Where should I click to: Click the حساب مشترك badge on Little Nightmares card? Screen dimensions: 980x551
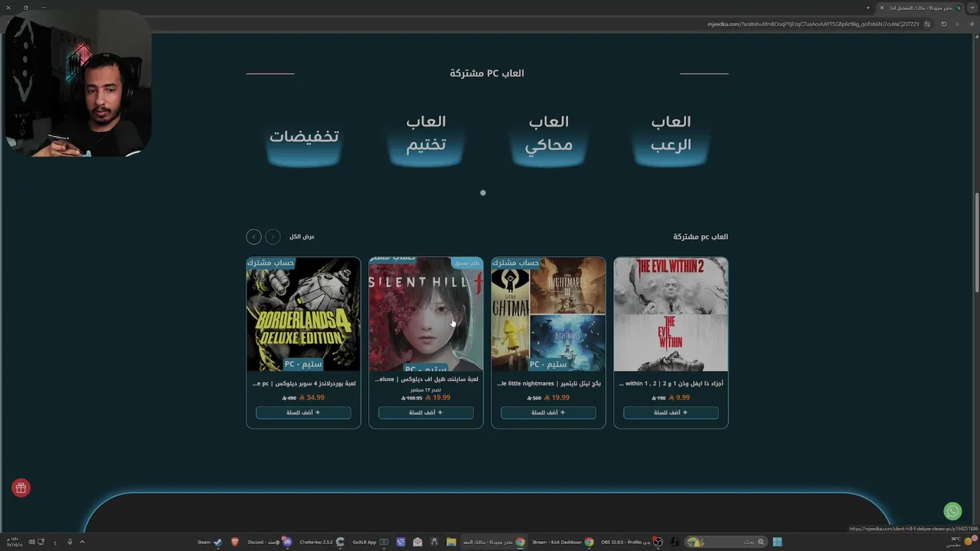515,262
